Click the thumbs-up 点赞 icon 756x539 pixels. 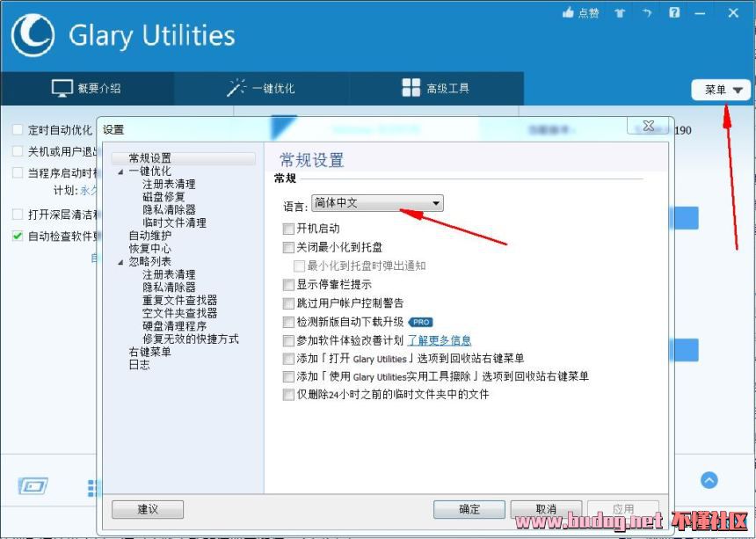click(x=569, y=13)
